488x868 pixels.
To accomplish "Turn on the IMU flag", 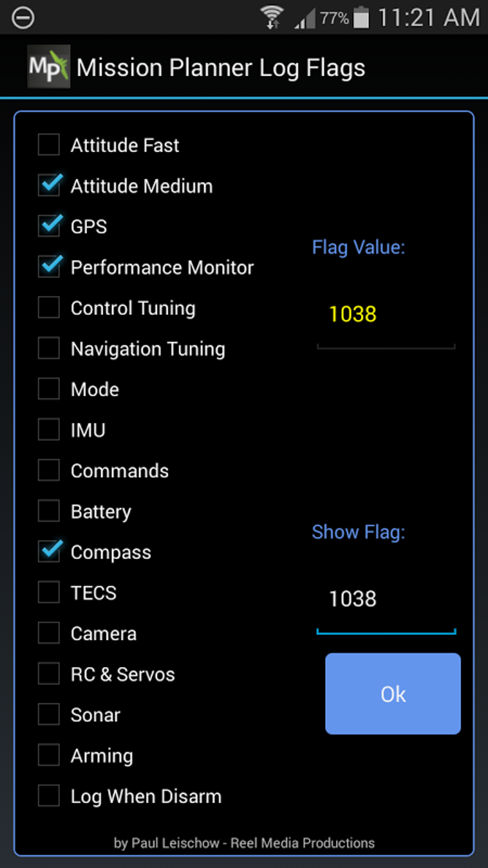I will pos(49,430).
